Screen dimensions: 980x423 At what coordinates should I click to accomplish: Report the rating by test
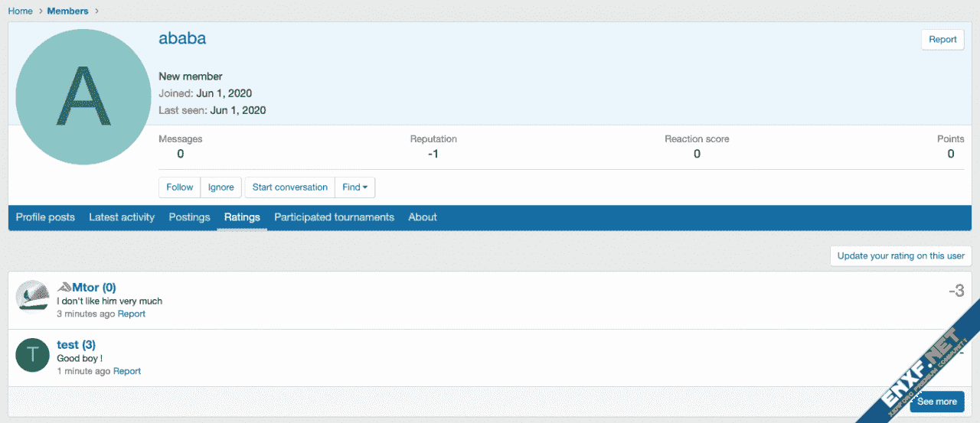pyautogui.click(x=127, y=371)
